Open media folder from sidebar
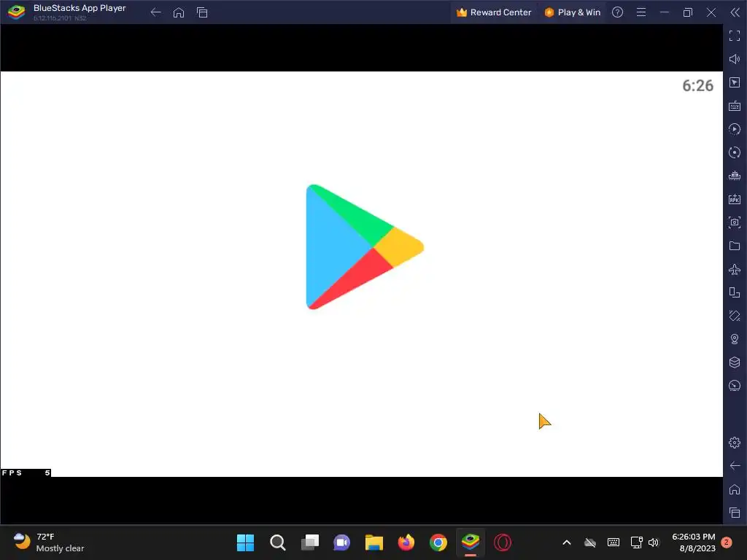747x560 pixels. 735,246
